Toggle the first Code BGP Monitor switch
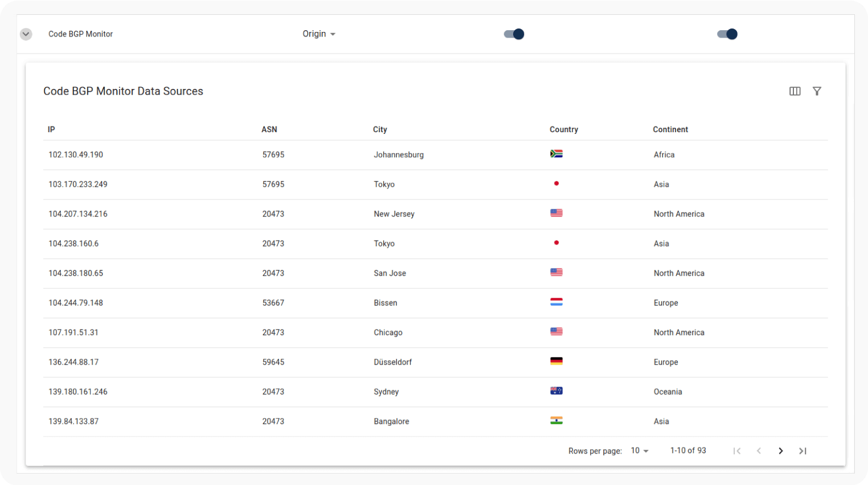Image resolution: width=868 pixels, height=485 pixels. coord(514,34)
